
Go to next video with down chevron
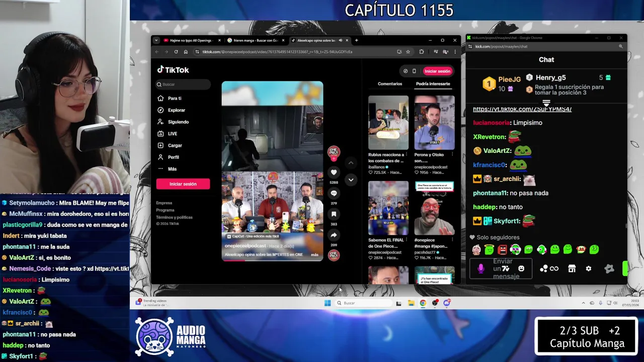351,179
